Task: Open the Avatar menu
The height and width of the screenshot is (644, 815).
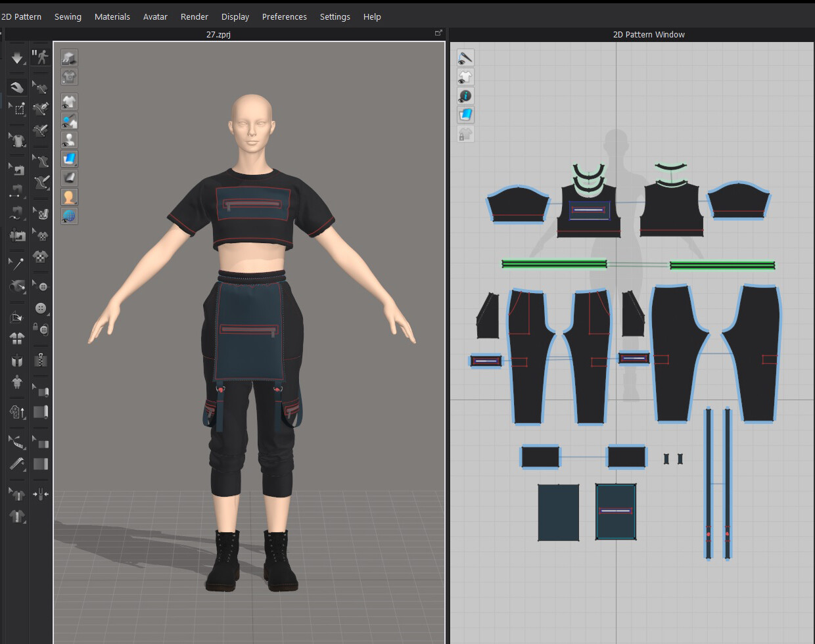Action: click(x=155, y=16)
